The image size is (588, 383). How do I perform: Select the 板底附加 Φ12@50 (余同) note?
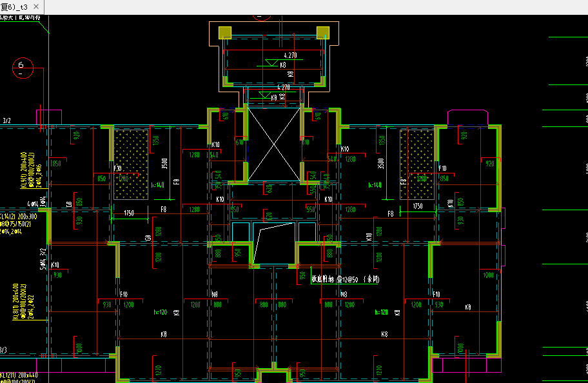tap(346, 279)
